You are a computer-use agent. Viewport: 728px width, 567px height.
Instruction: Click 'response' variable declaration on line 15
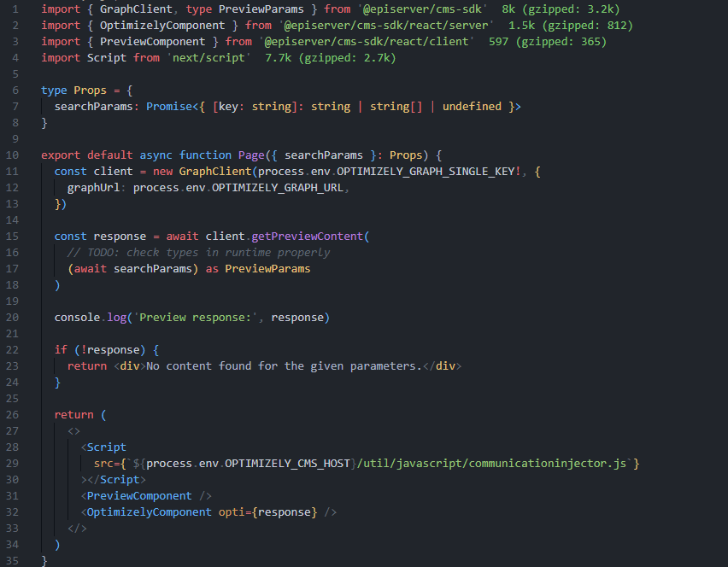(x=120, y=237)
